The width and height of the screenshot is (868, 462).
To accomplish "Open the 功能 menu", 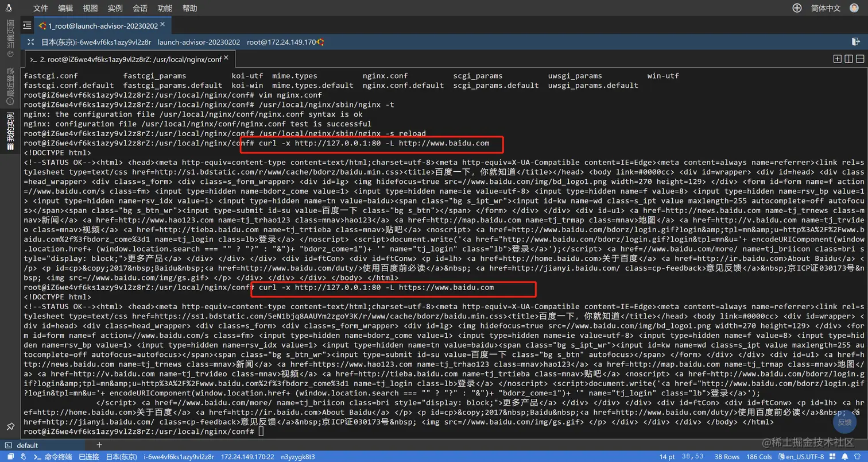I will (x=165, y=8).
